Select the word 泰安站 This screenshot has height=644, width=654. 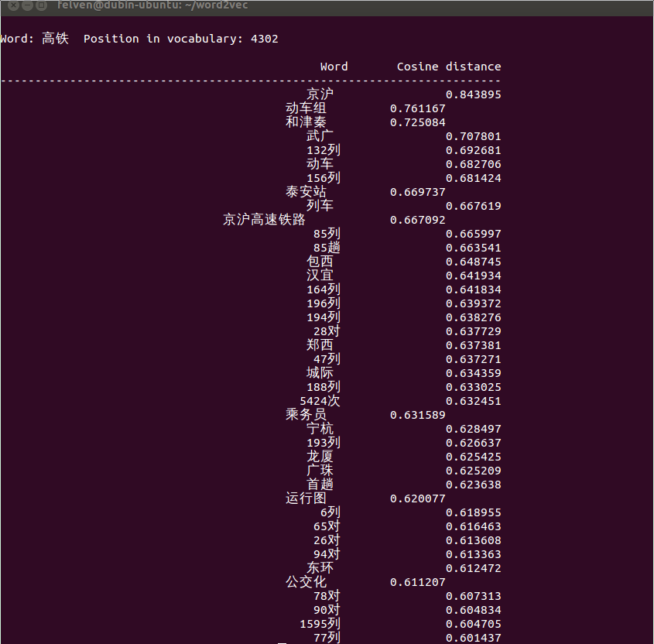coord(306,192)
